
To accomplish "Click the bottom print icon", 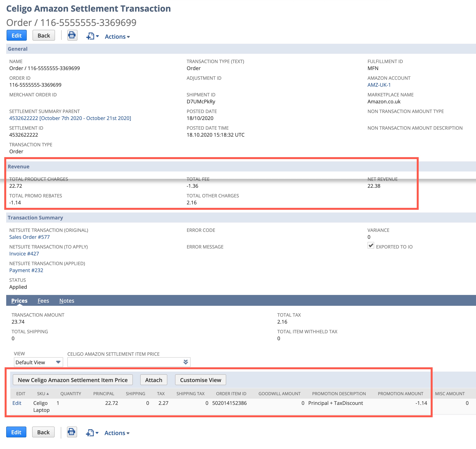I will (72, 432).
